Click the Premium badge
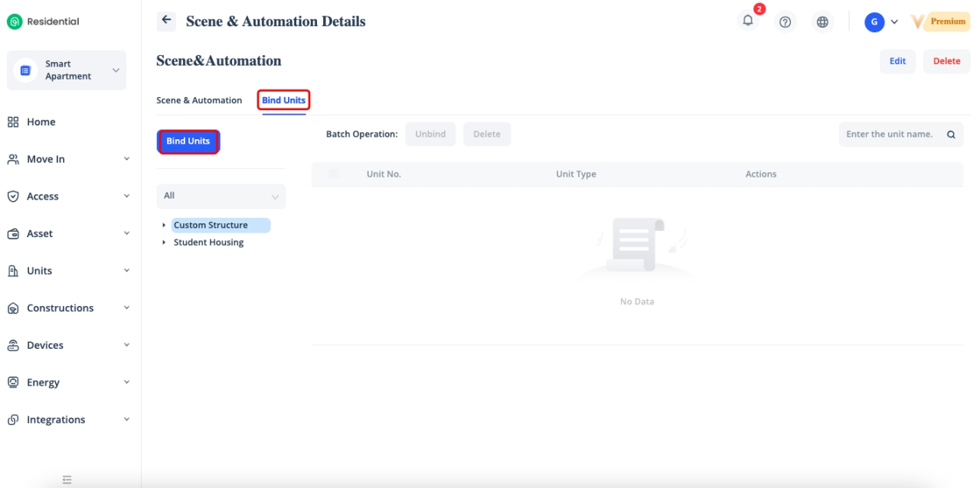 [947, 21]
